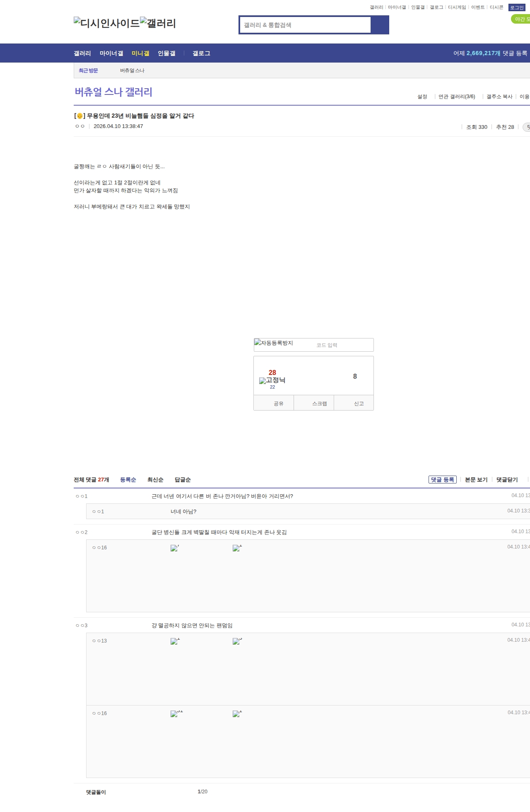Click comment author ㅇㅇ3

point(82,626)
